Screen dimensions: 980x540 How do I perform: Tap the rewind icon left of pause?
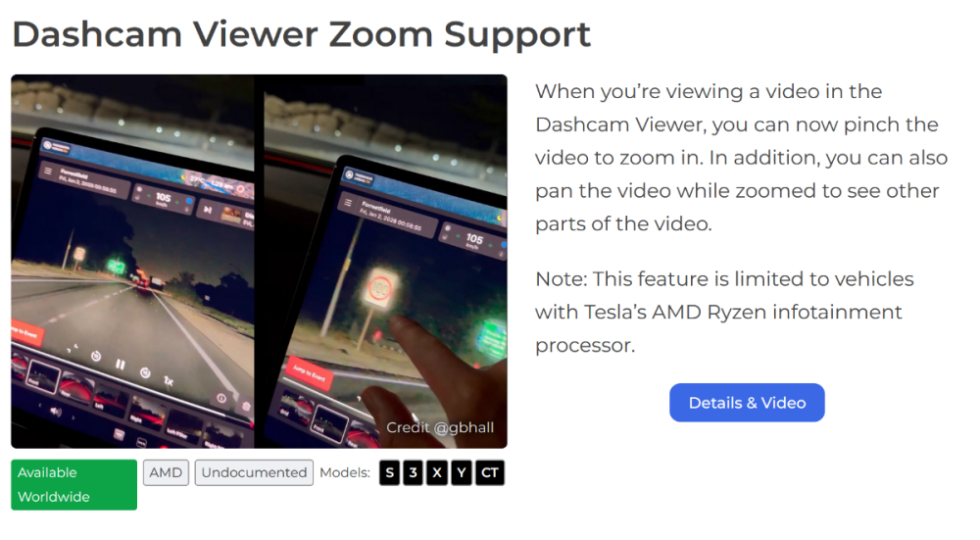pos(96,356)
